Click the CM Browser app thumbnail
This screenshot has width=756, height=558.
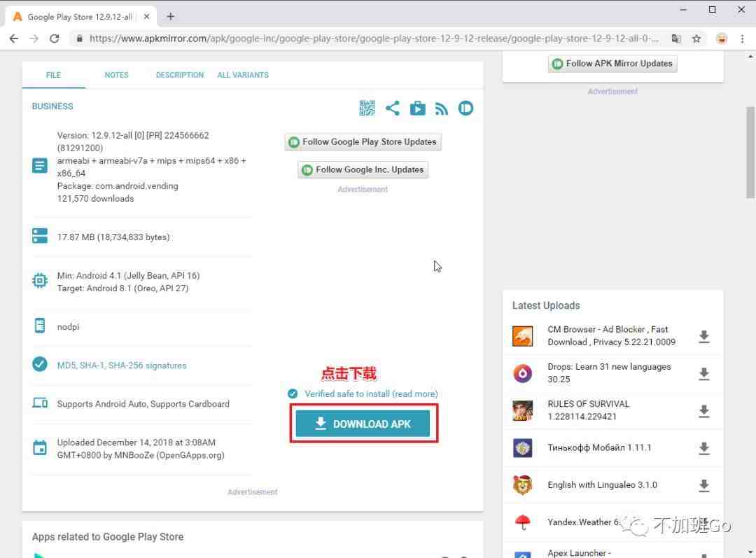click(523, 336)
